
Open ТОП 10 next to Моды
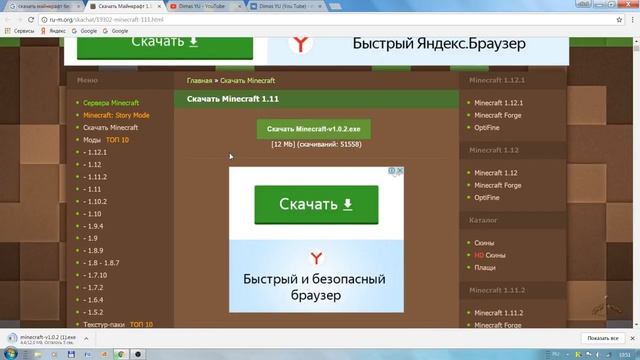[117, 140]
